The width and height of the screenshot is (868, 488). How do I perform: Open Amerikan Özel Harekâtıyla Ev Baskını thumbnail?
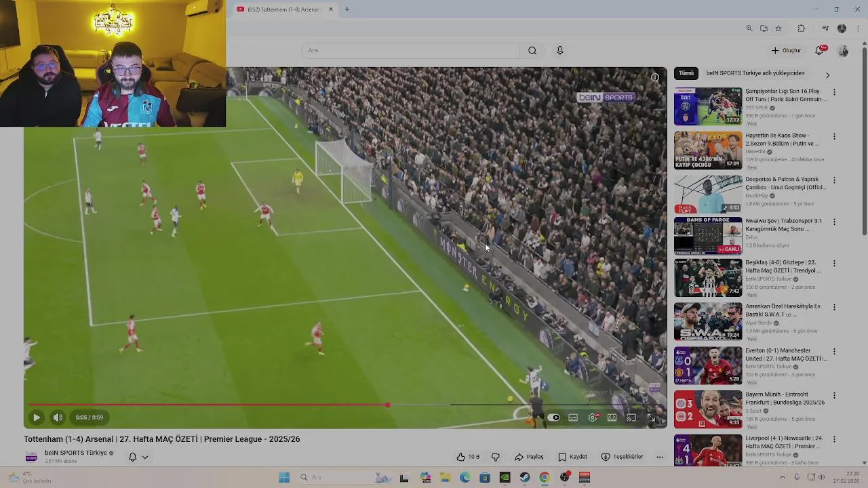pos(708,321)
